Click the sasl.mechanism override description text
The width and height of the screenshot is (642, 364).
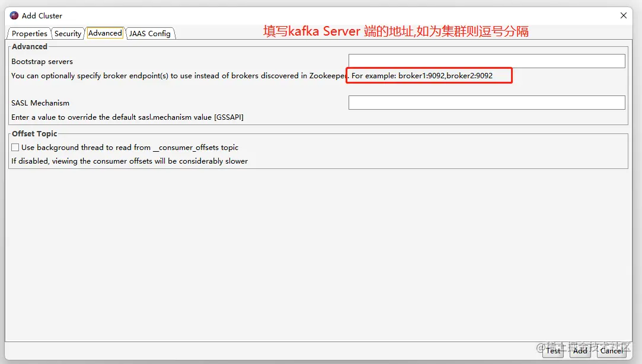click(x=127, y=117)
